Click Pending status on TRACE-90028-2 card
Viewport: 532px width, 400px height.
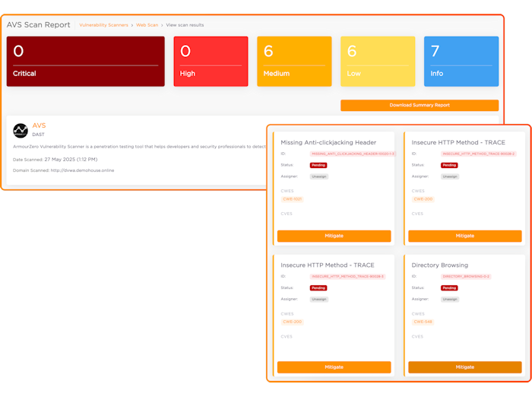(x=449, y=165)
